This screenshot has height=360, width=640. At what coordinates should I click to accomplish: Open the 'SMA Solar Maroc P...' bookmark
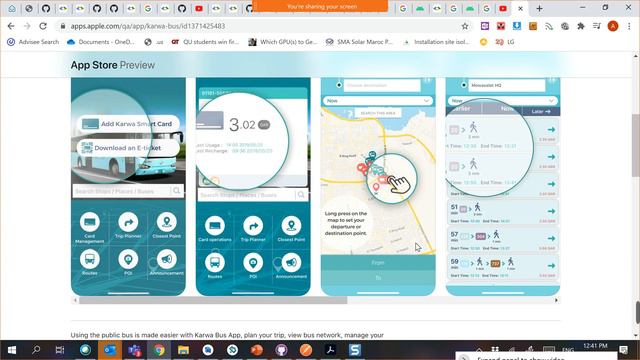tap(359, 42)
